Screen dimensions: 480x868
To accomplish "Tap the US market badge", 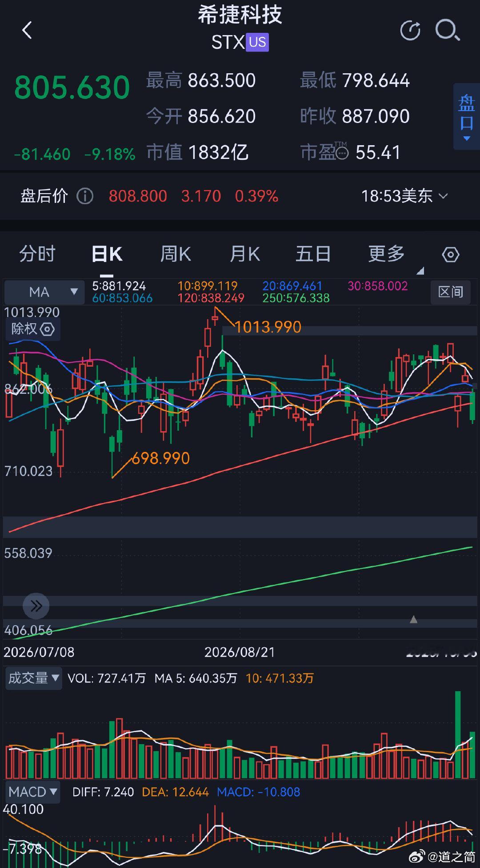I will click(257, 43).
